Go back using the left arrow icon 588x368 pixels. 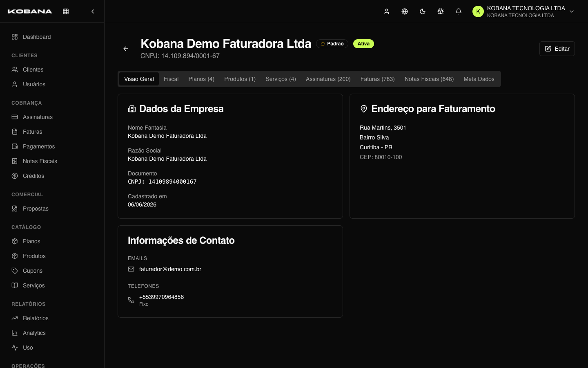coord(126,49)
